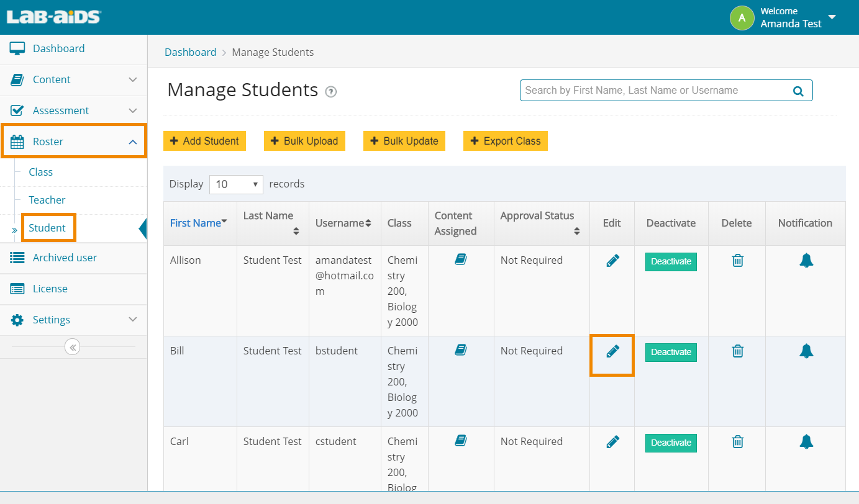This screenshot has width=859, height=504.
Task: Deactivate the student Allison
Action: coord(671,261)
